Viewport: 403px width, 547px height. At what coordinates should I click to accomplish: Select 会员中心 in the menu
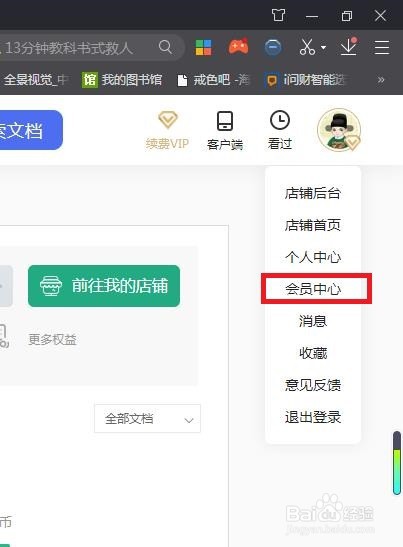point(313,289)
